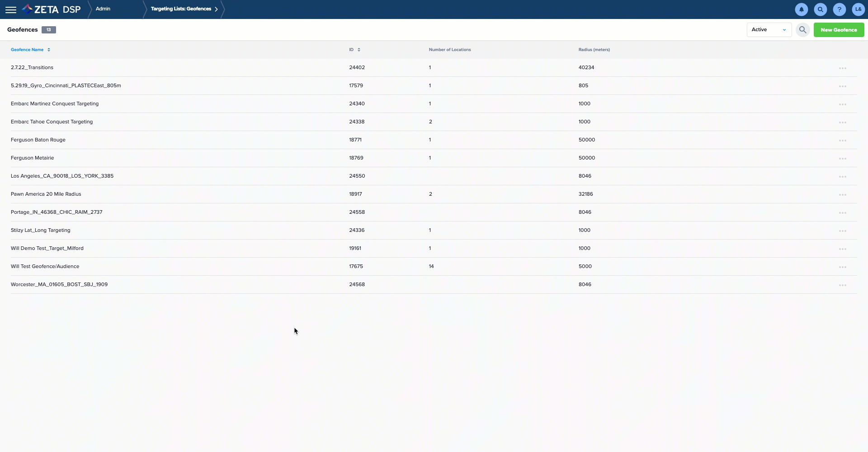
Task: Go to Admin breadcrumb
Action: point(103,9)
